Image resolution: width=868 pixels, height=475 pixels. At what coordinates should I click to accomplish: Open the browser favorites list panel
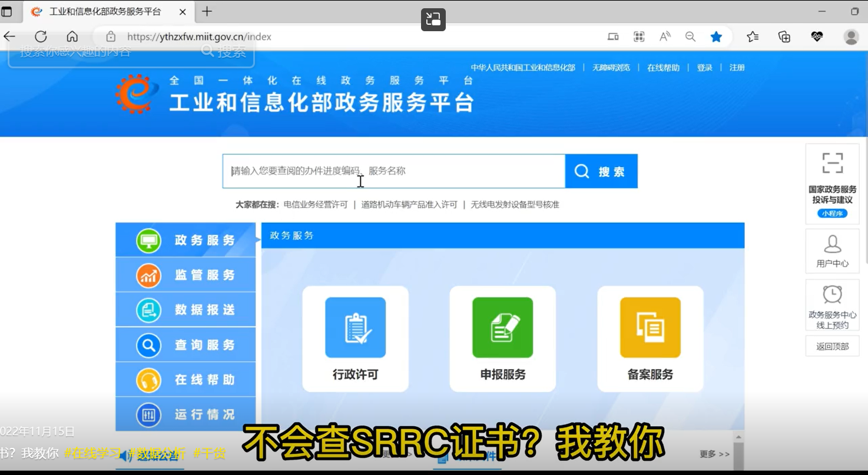coord(752,36)
